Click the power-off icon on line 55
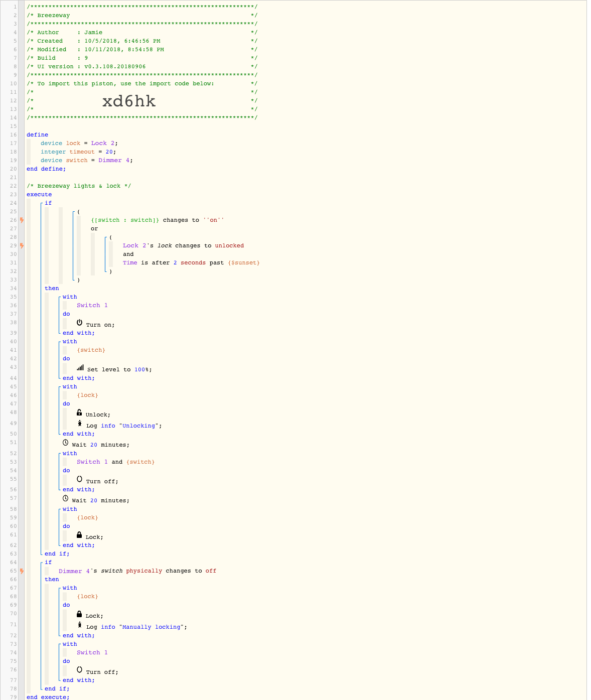 point(79,479)
